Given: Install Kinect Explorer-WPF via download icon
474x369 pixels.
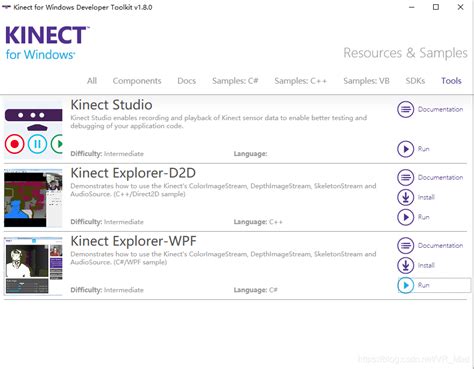Looking at the screenshot, I should (405, 266).
